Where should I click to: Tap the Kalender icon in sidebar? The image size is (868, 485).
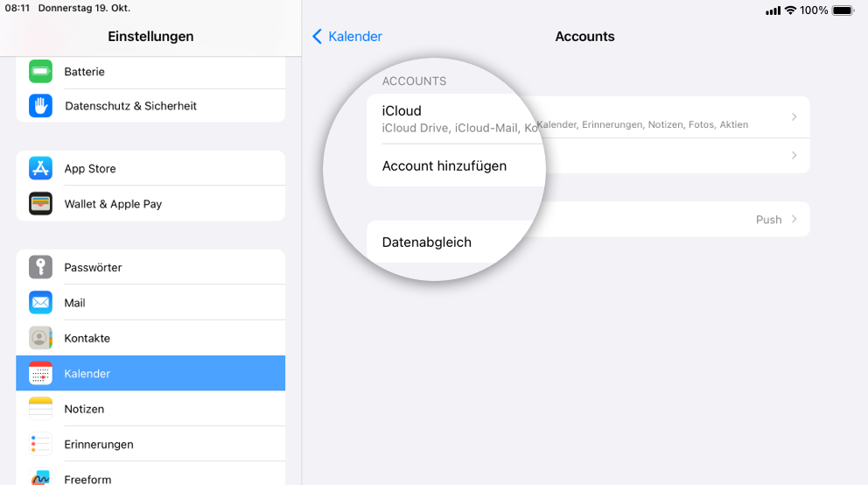(x=40, y=374)
